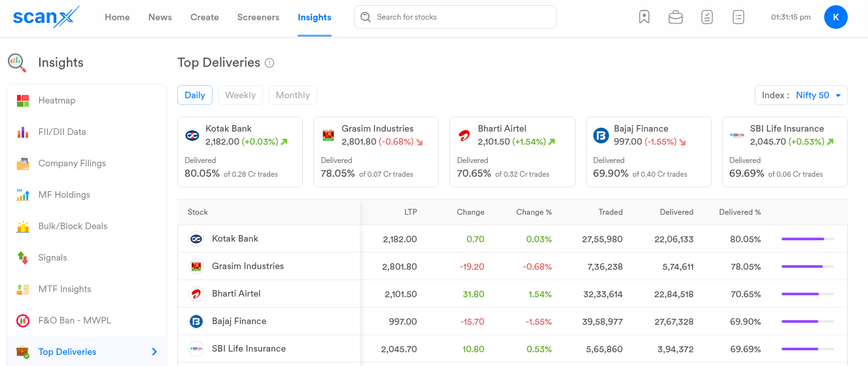Viewport: 868px width, 366px height.
Task: Go to the Screeners tab
Action: coord(258,17)
